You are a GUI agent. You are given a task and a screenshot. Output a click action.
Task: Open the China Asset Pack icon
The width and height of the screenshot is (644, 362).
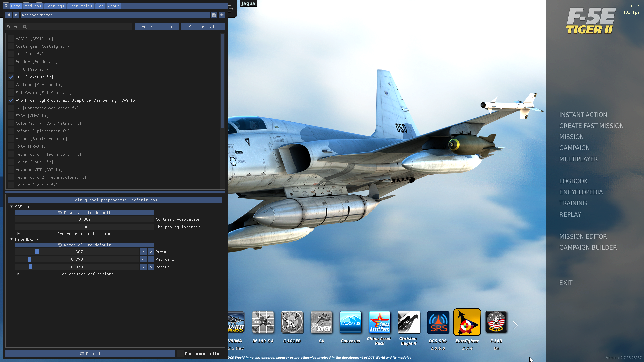pyautogui.click(x=380, y=322)
